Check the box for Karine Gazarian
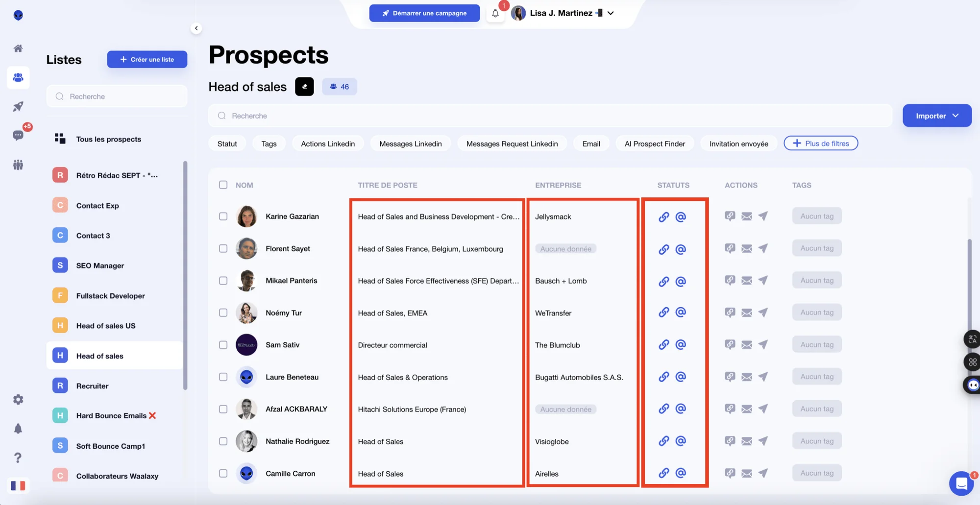 [x=223, y=216]
